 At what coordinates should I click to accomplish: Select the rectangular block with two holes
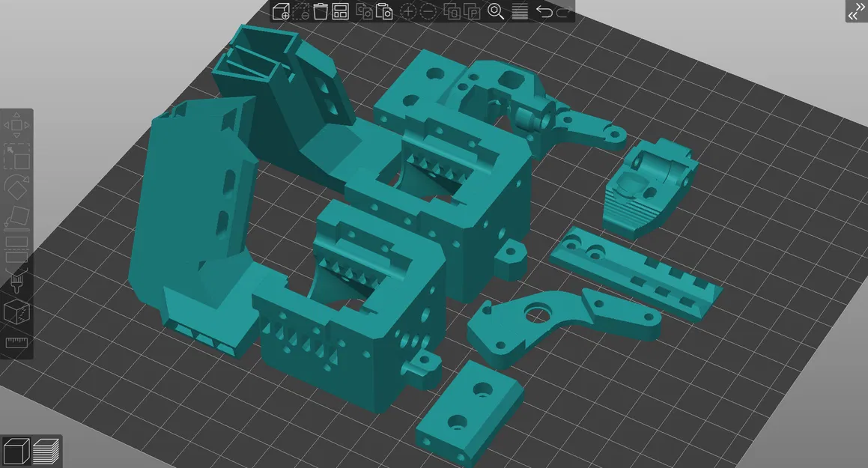click(469, 413)
